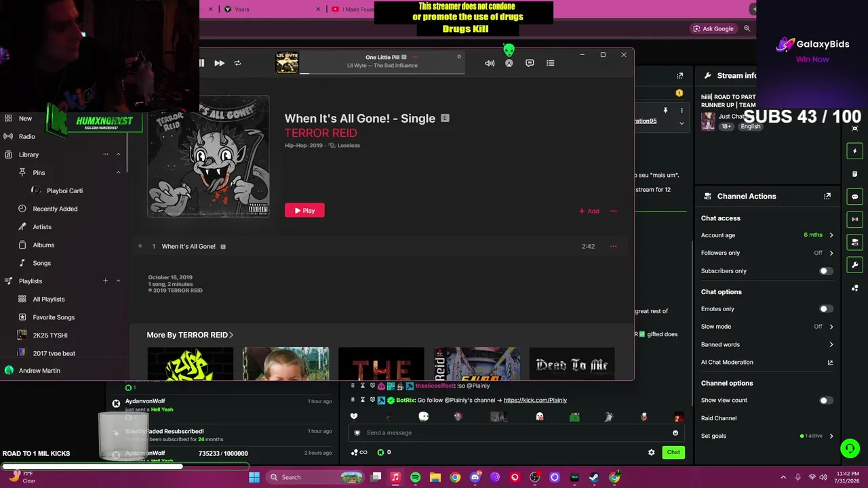Open Library more options ellipsis

(x=105, y=155)
